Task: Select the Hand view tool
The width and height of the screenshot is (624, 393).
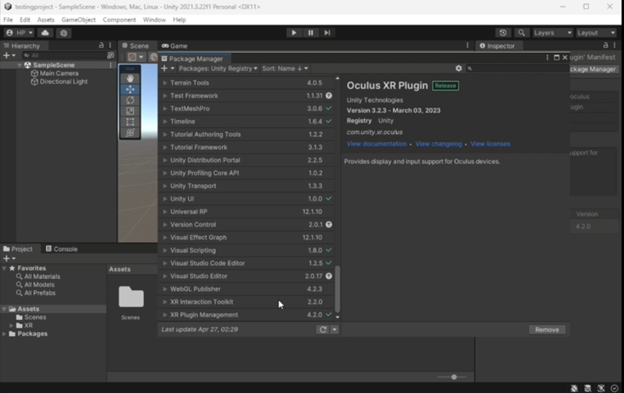Action: pos(130,78)
